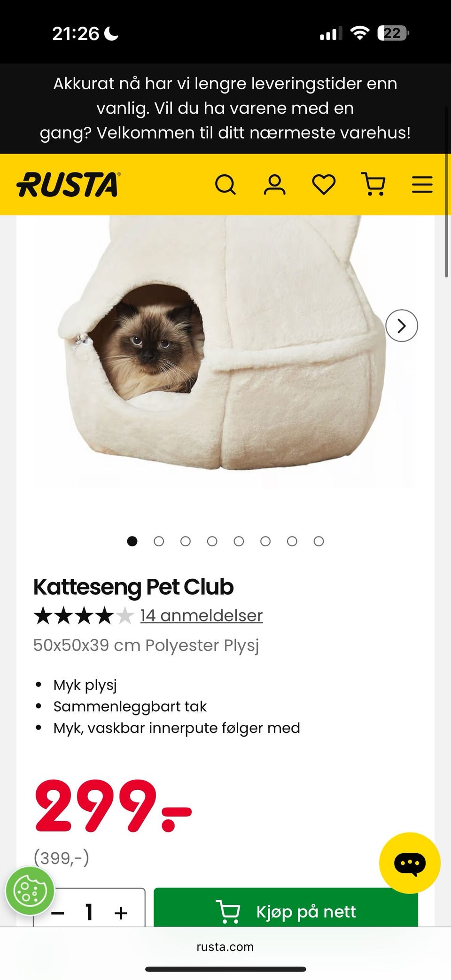Select the first filled carousel dot
The height and width of the screenshot is (980, 451).
pos(132,541)
